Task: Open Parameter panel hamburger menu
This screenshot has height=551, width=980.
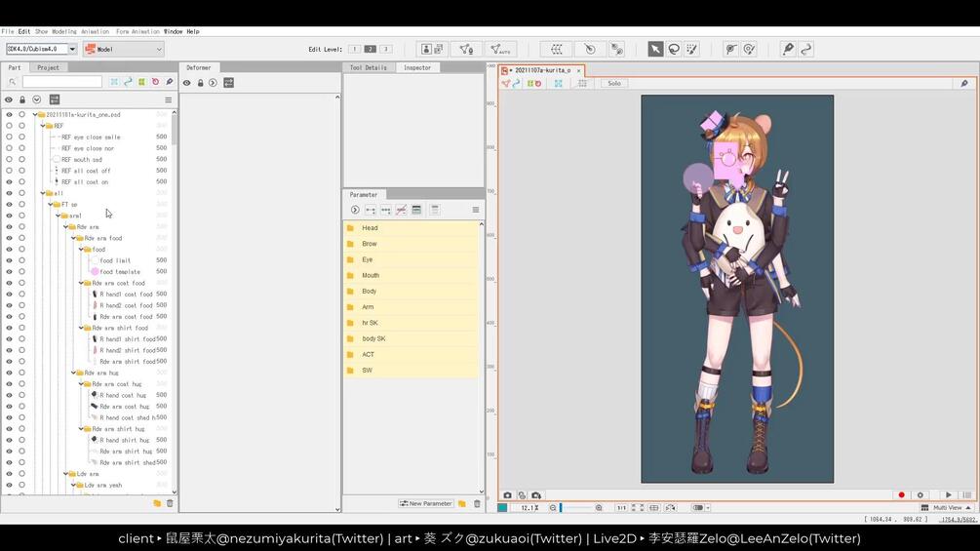Action: click(476, 210)
